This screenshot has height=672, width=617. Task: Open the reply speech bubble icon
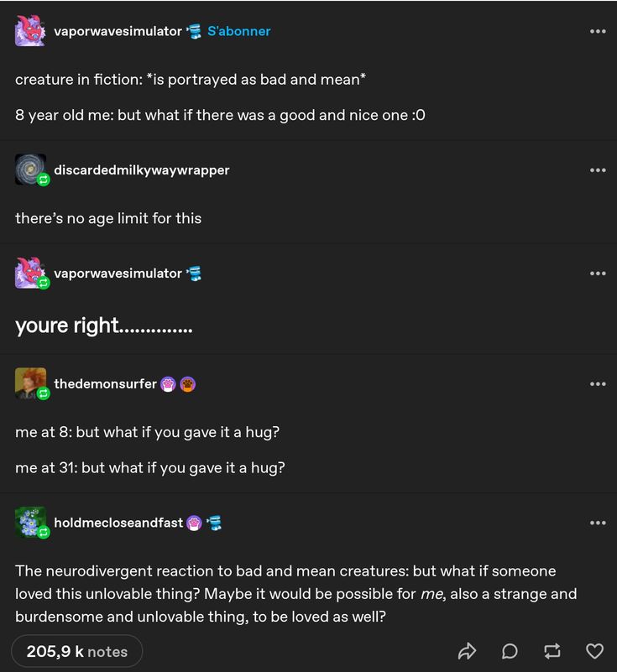(510, 651)
